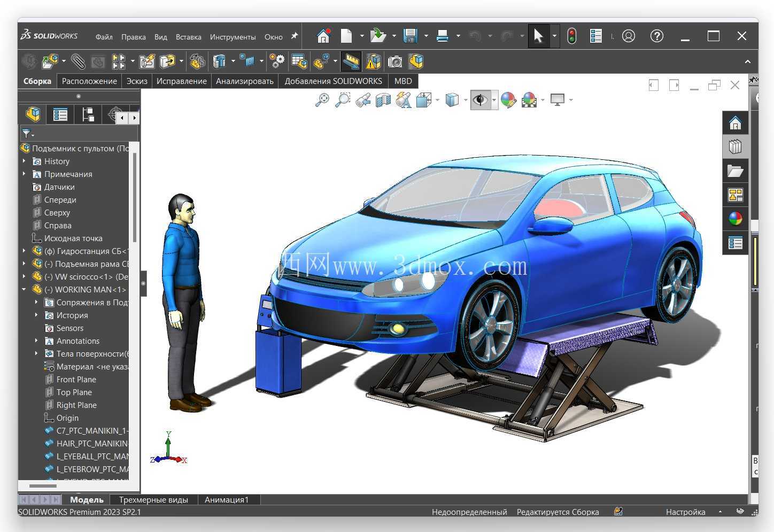Click the Linear Component Pattern icon
This screenshot has height=532, width=774.
119,61
